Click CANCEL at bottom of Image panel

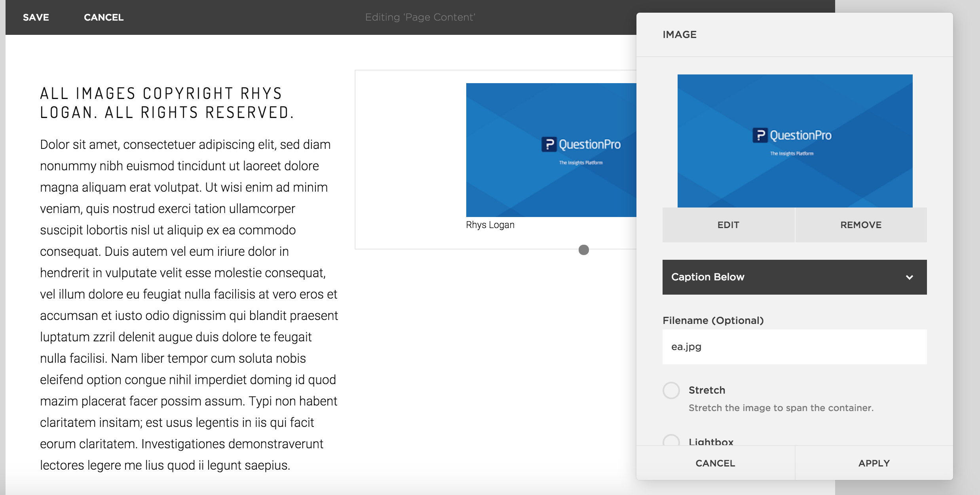[716, 463]
